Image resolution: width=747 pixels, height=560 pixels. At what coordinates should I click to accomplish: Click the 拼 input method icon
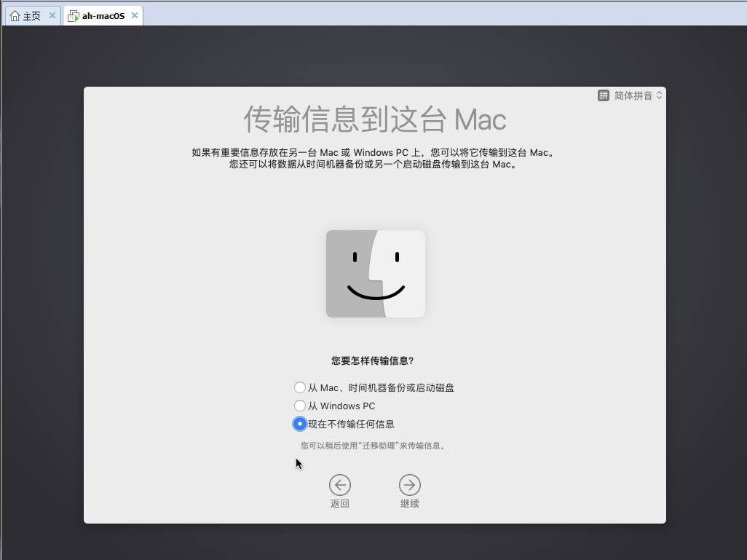tap(603, 95)
